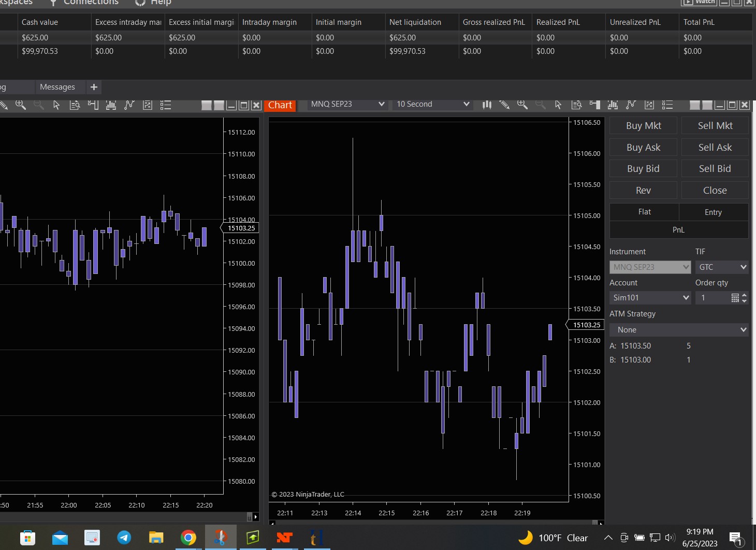This screenshot has height=550, width=756.
Task: Select drawing tools pencil in right chart
Action: [x=504, y=105]
